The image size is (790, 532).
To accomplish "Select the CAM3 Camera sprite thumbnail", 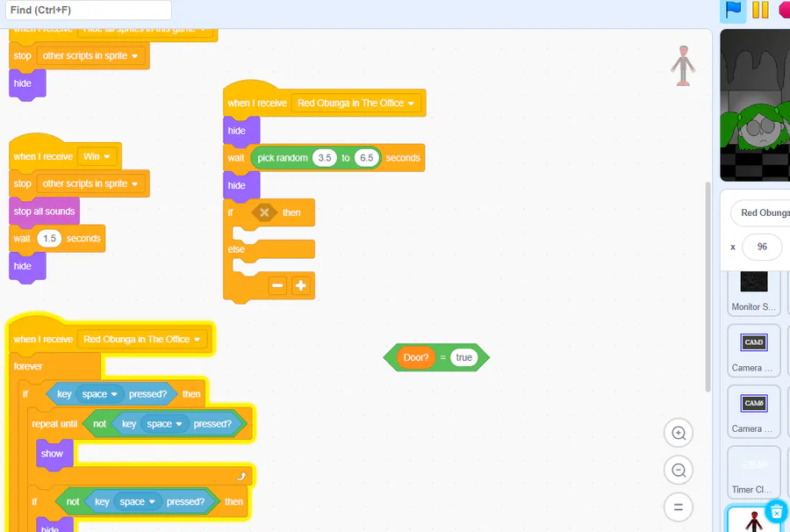I will pos(754,350).
